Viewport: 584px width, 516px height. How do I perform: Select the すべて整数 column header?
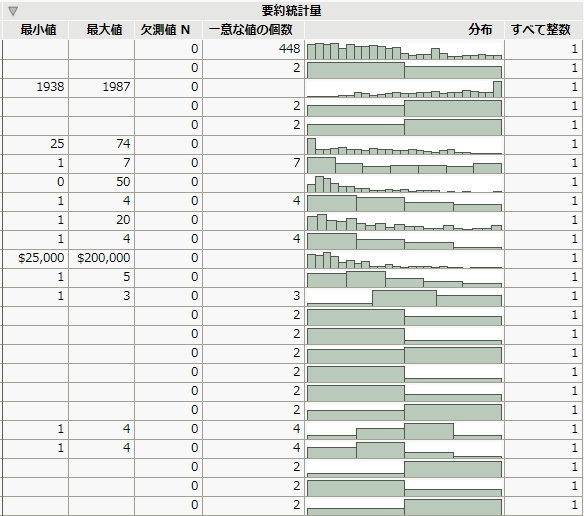(540, 30)
